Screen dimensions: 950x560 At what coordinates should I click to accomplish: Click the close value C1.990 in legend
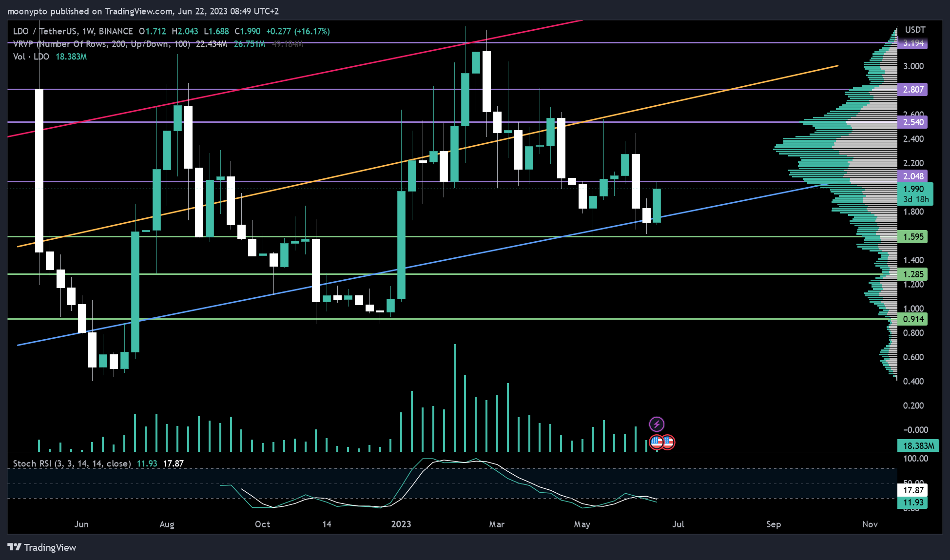click(x=248, y=31)
